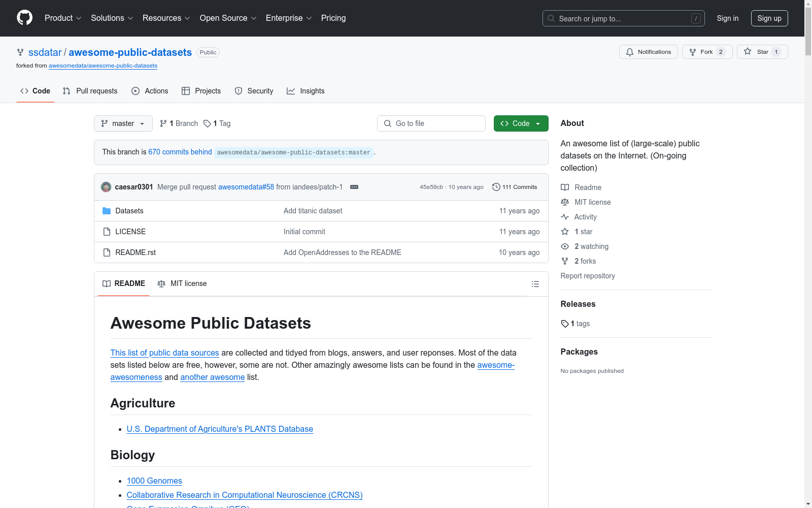The image size is (812, 508).
Task: Expand the Resources menu
Action: click(x=166, y=18)
